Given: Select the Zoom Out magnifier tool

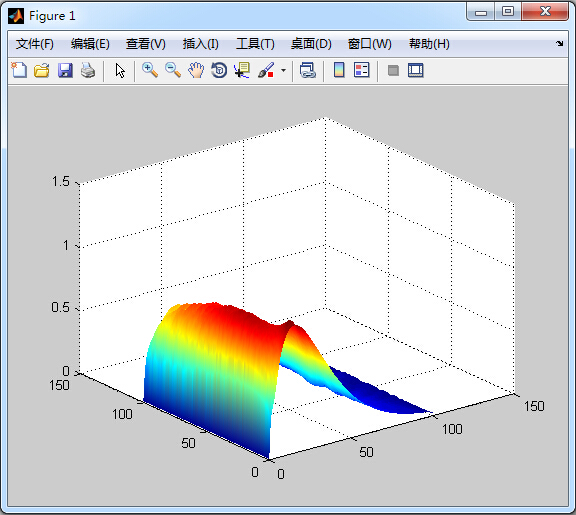Looking at the screenshot, I should click(x=173, y=70).
